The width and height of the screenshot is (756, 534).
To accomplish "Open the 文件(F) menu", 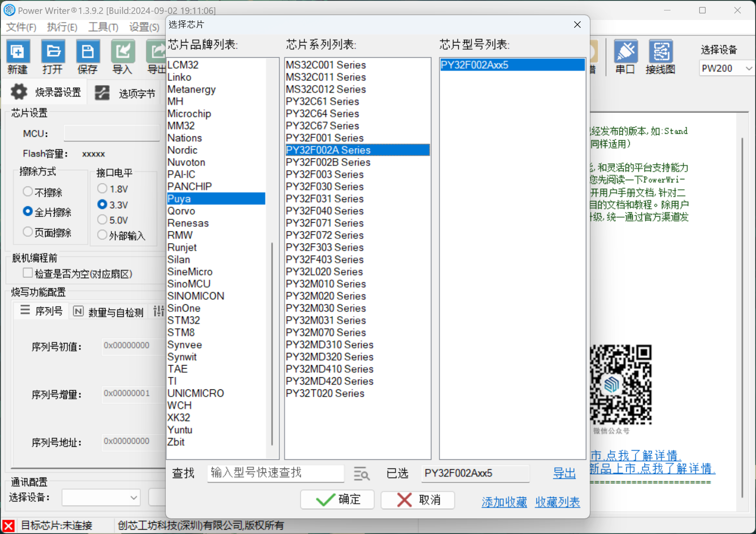I will [21, 27].
